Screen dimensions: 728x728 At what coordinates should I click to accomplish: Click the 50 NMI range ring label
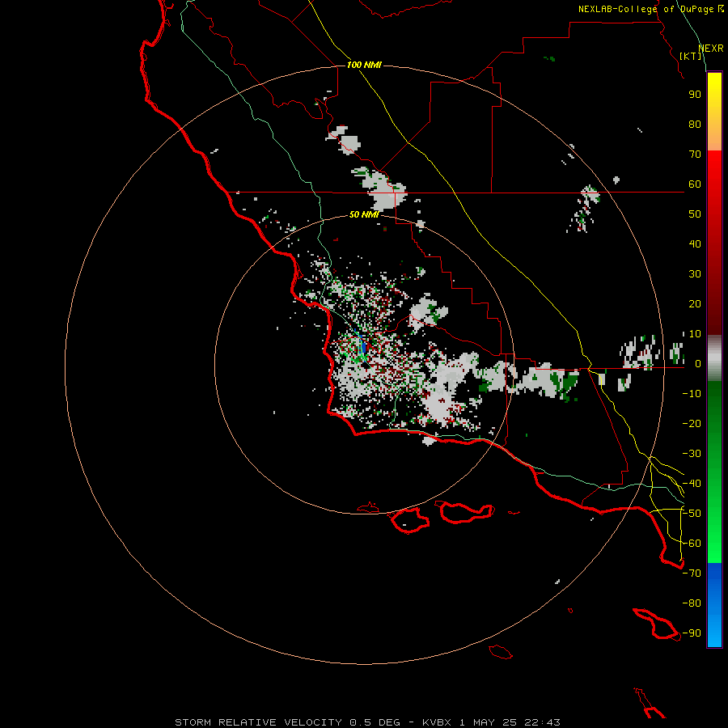pyautogui.click(x=364, y=214)
